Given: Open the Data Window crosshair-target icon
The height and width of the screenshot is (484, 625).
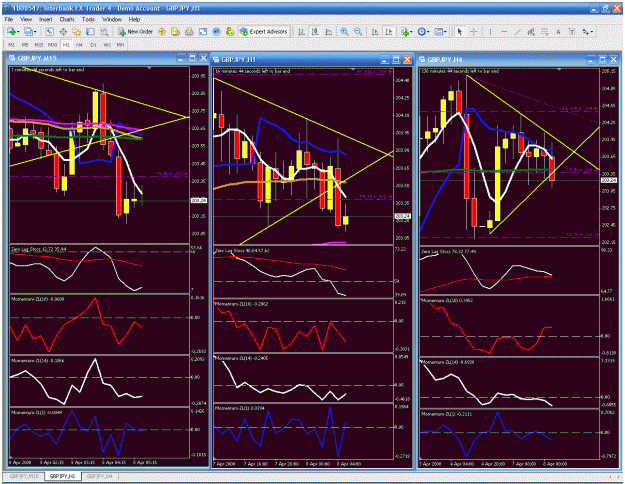Looking at the screenshot, I should click(63, 31).
